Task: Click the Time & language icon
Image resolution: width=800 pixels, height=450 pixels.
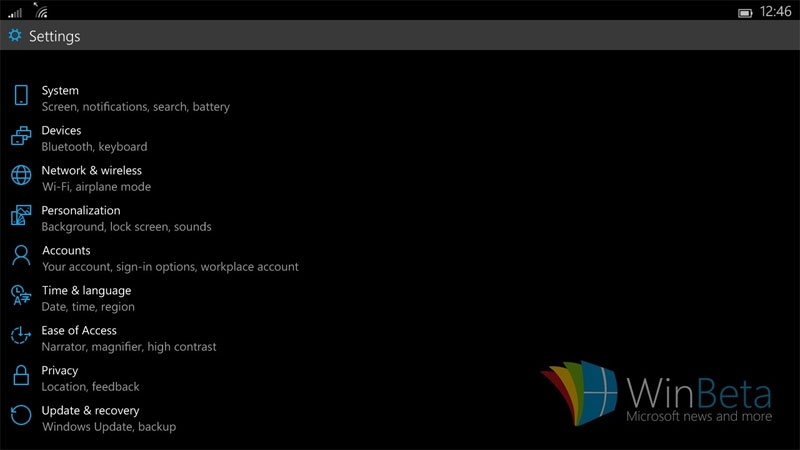Action: pyautogui.click(x=21, y=296)
